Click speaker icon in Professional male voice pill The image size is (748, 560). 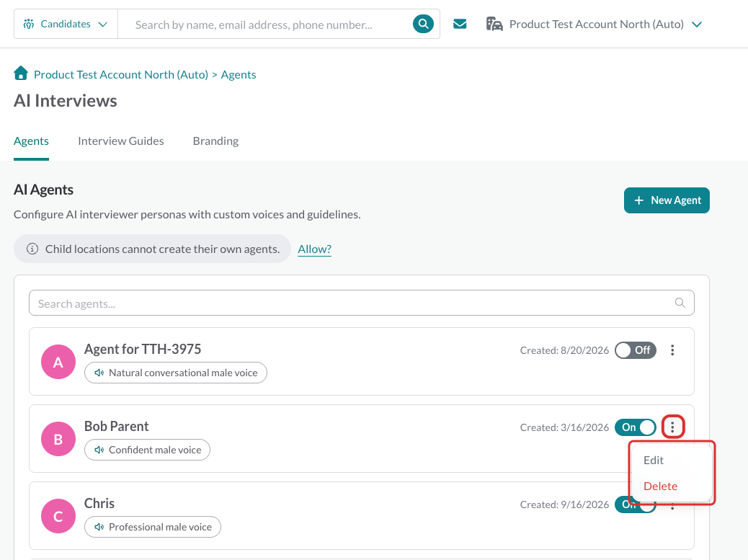tap(99, 527)
